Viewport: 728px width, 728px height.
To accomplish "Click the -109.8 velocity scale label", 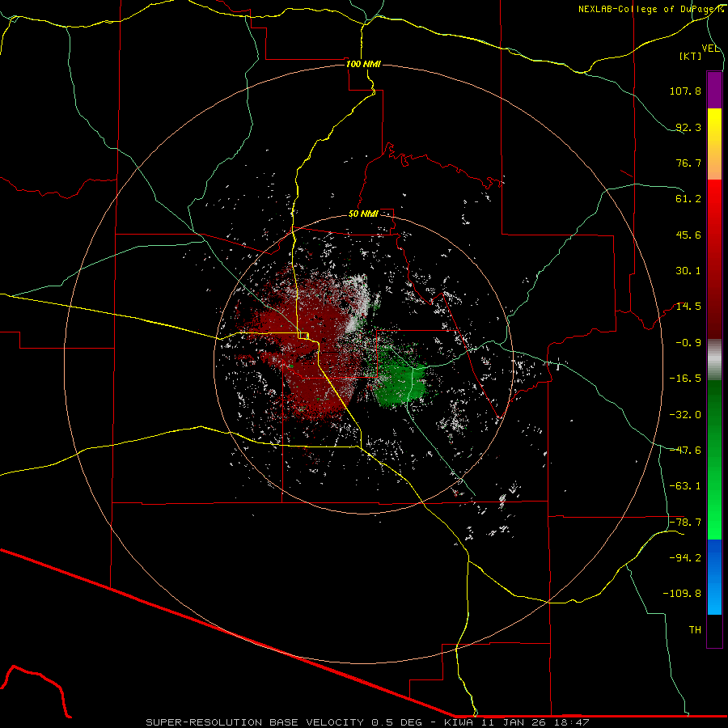I will [x=682, y=594].
